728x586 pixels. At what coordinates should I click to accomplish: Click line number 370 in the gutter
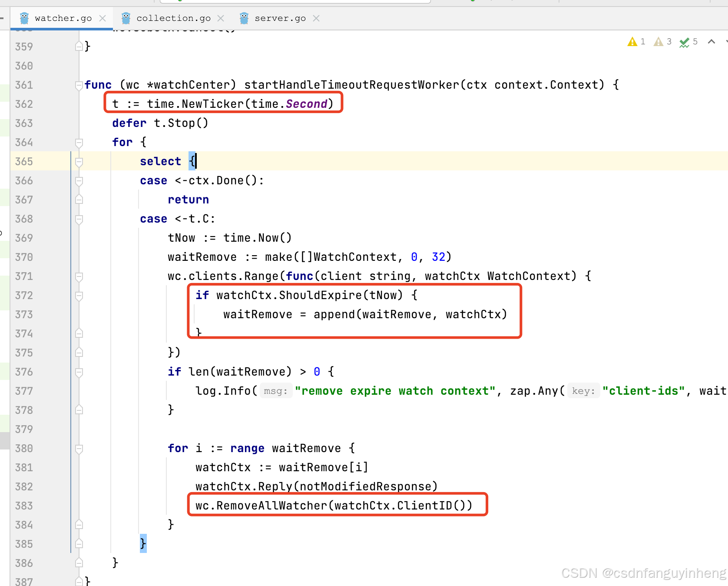pos(24,257)
